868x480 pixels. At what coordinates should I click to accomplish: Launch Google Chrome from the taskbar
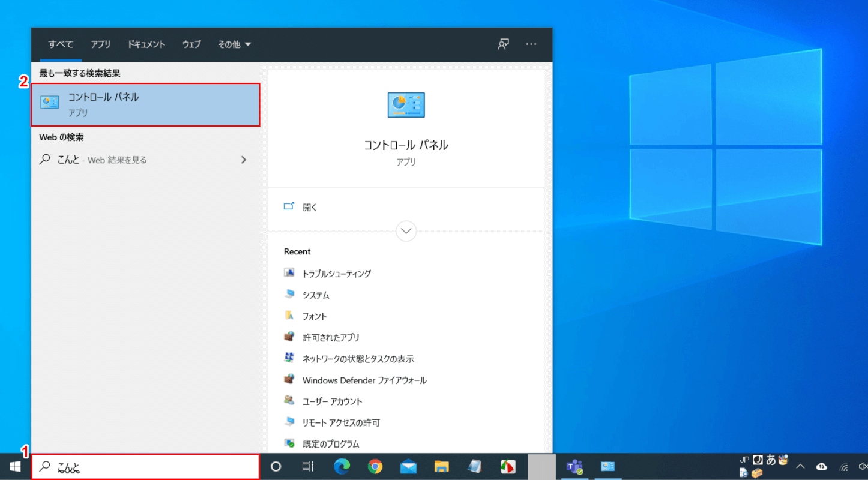tap(375, 466)
